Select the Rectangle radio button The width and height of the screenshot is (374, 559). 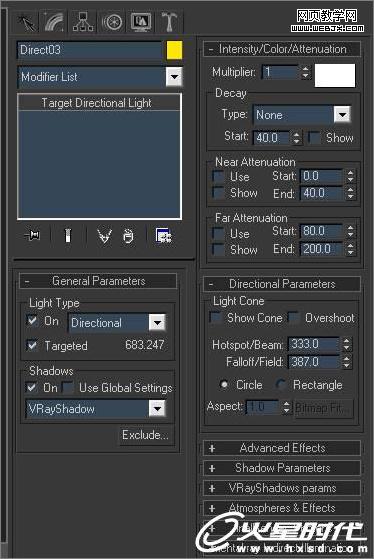pyautogui.click(x=281, y=384)
